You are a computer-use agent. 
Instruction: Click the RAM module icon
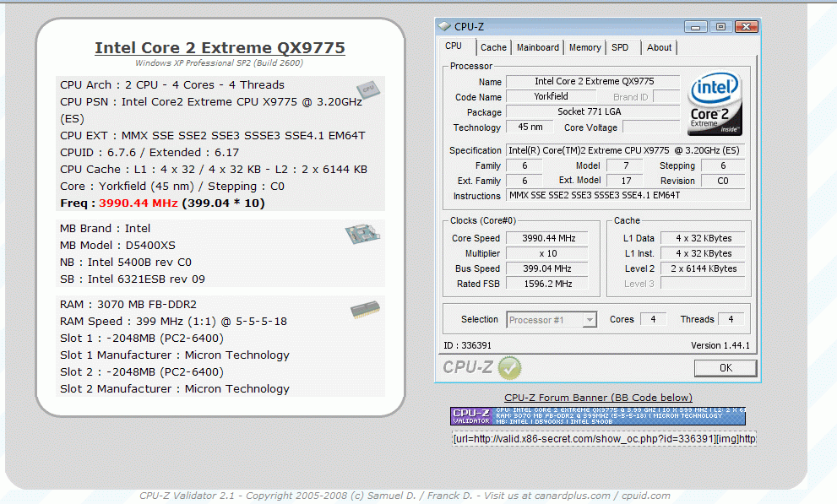coord(365,309)
